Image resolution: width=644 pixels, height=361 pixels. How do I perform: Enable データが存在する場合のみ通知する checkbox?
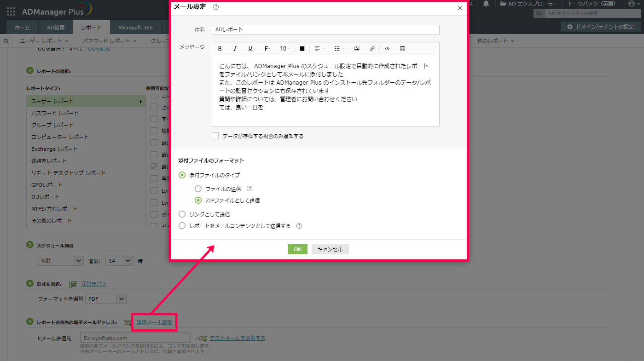point(215,136)
